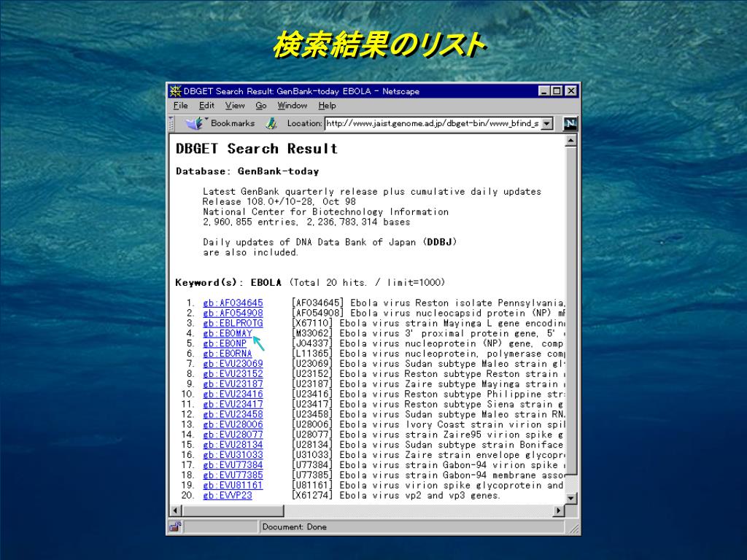Screen dimensions: 747x560
Task: Open the Bookmarks icon menu
Action: (196, 123)
